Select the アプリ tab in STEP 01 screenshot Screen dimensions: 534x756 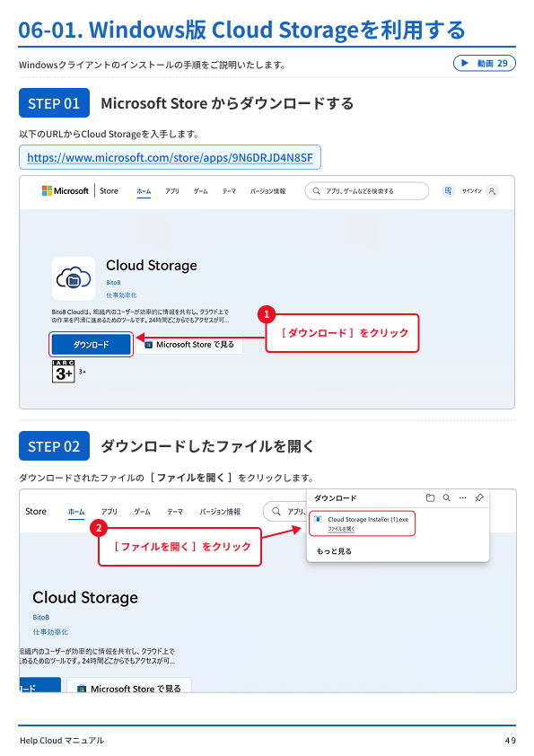pos(172,191)
